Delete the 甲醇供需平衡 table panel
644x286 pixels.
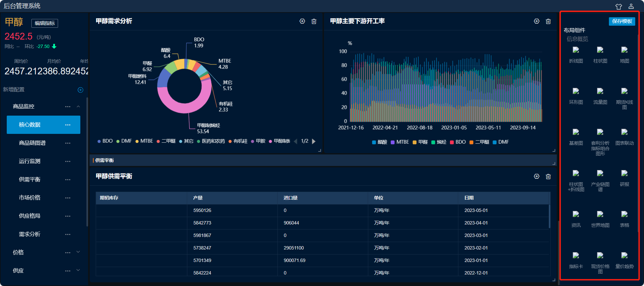point(548,176)
